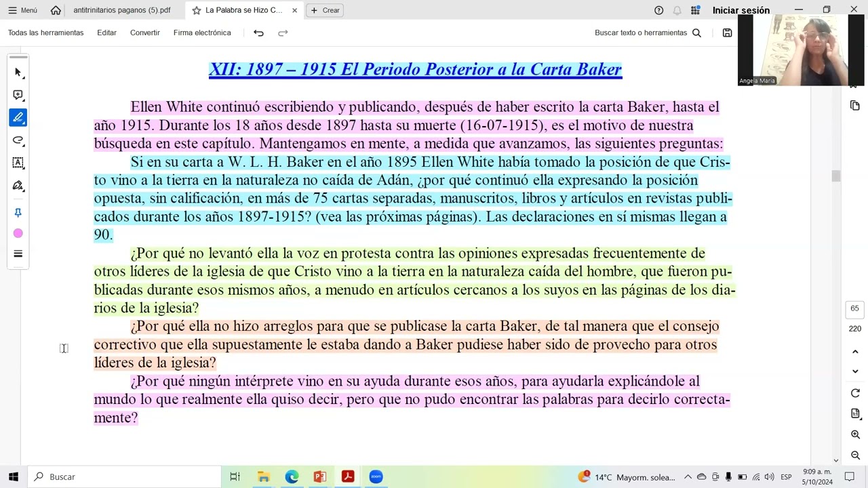Save the document with disk icon
Image resolution: width=868 pixels, height=488 pixels.
click(727, 33)
